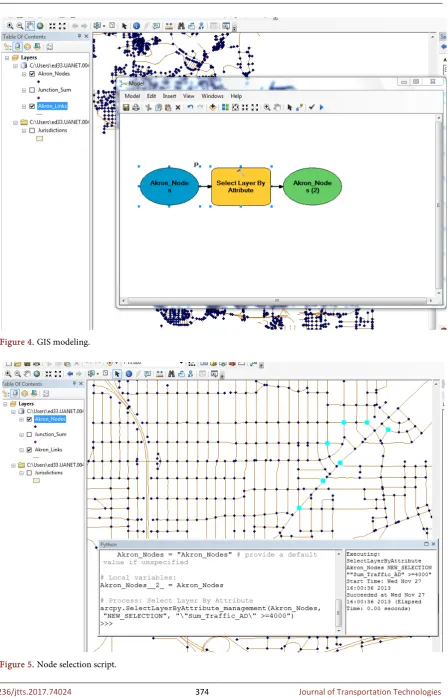
Task: Check Jurisdictions layer in Figure 5 contents
Action: click(x=29, y=473)
